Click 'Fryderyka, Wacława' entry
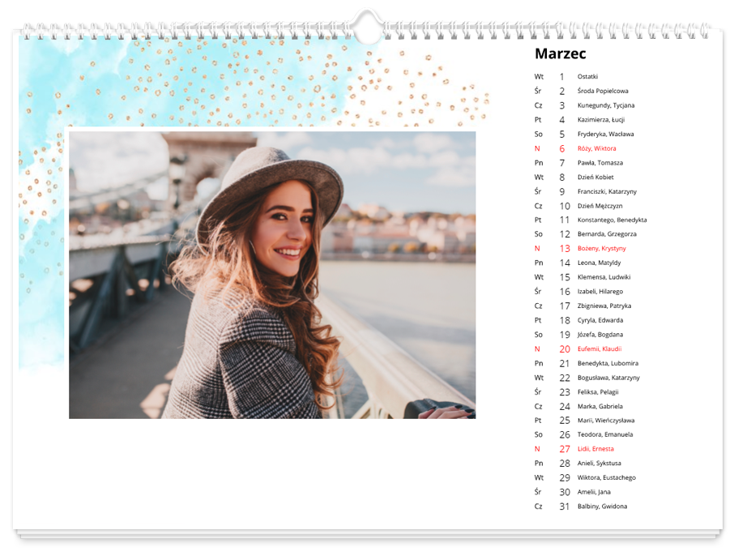734x560 pixels. point(605,134)
